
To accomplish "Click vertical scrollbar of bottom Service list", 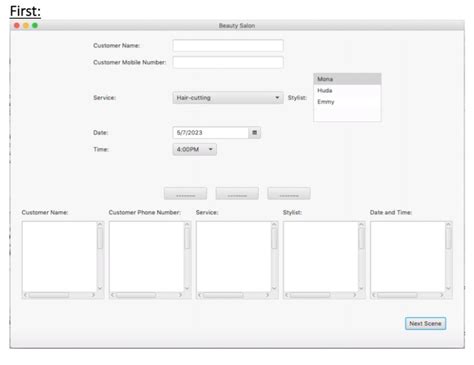I will pos(274,256).
